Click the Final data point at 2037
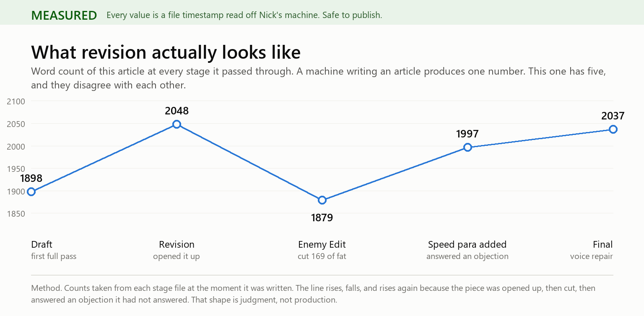This screenshot has width=644, height=316. [613, 130]
